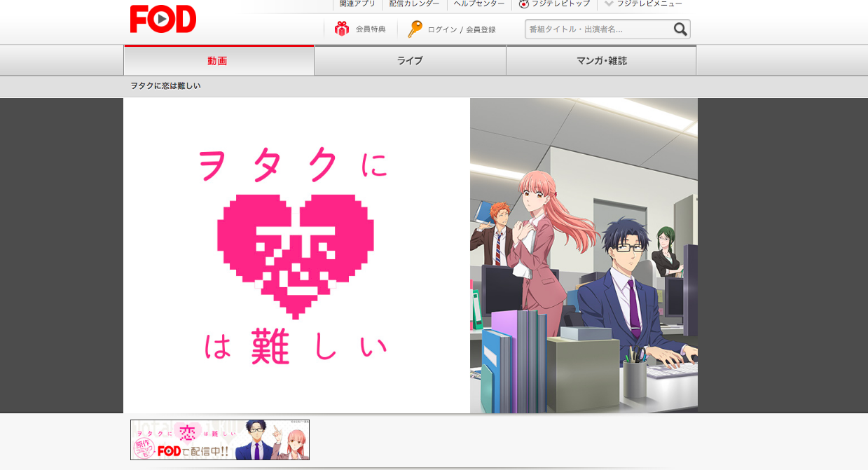Click the 会員特典 link text
Viewport: 868px width, 470px height.
(x=371, y=29)
